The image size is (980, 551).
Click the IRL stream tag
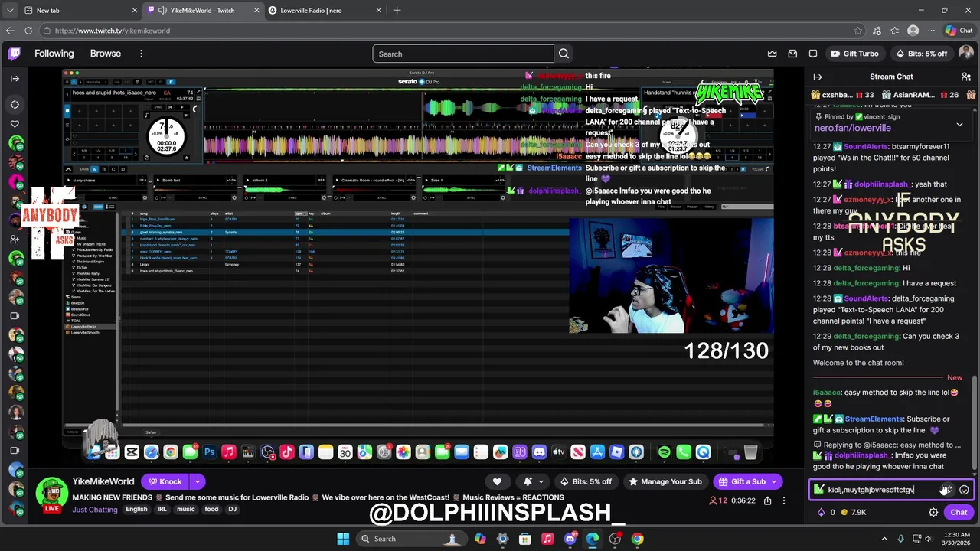tap(162, 509)
